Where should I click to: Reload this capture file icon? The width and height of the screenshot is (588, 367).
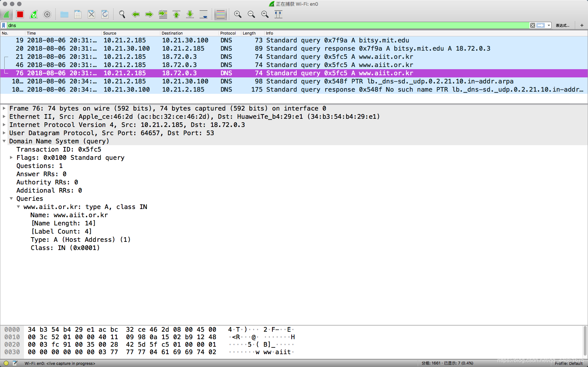click(105, 15)
